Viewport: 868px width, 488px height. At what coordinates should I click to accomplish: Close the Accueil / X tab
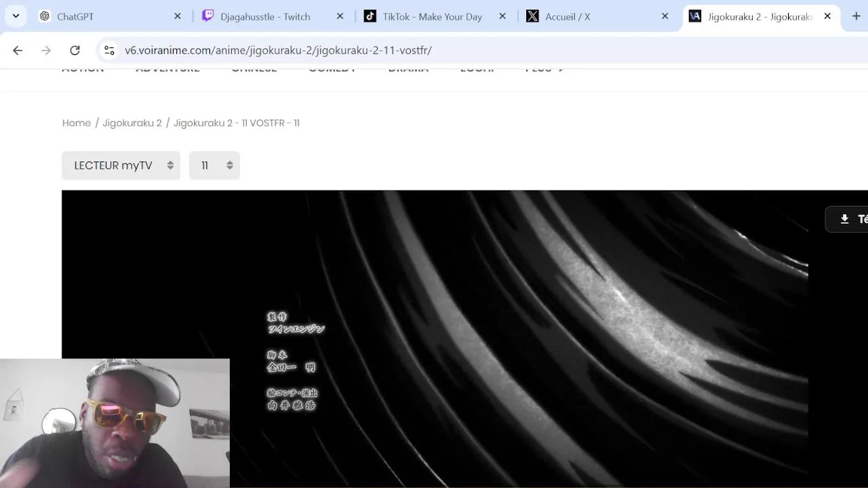pos(665,16)
